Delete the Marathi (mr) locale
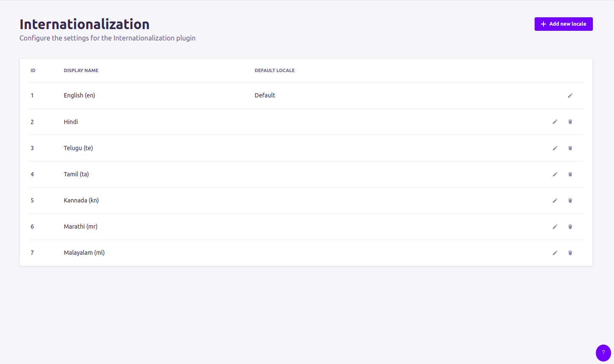 pos(570,226)
